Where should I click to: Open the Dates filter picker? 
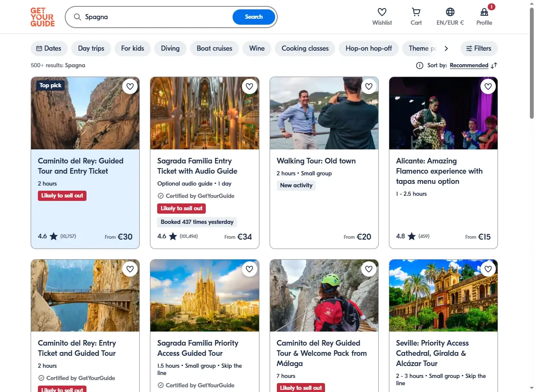click(x=49, y=49)
